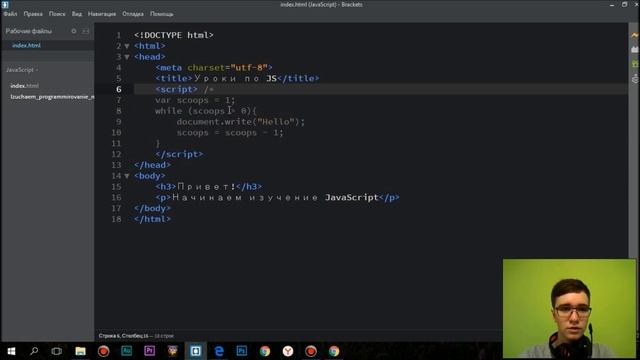
Task: Open the Отладка menu
Action: 133,14
